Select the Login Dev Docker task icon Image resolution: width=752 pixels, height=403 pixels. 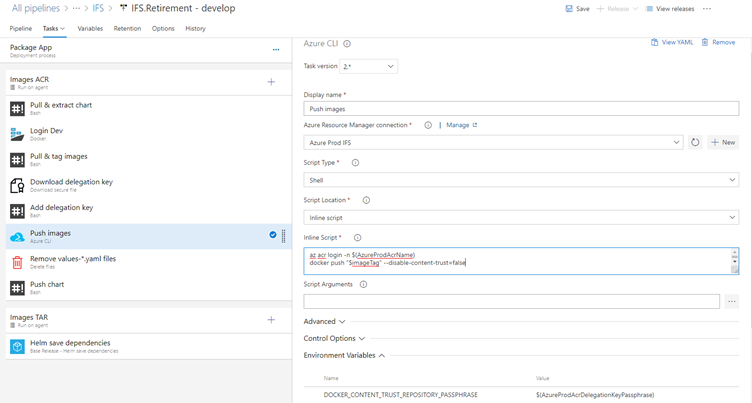[17, 134]
